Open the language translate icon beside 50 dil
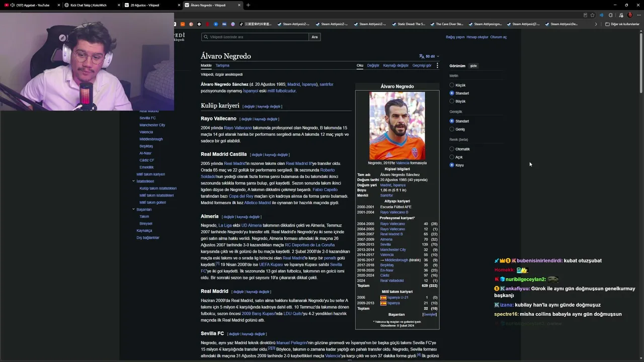Viewport: 644px width, 362px height. [422, 56]
